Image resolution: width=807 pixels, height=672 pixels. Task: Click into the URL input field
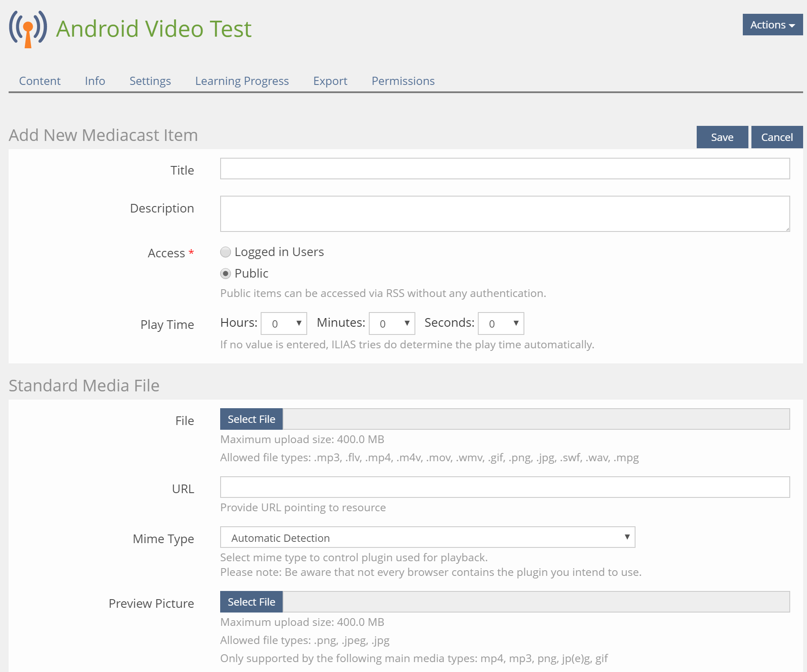point(505,488)
